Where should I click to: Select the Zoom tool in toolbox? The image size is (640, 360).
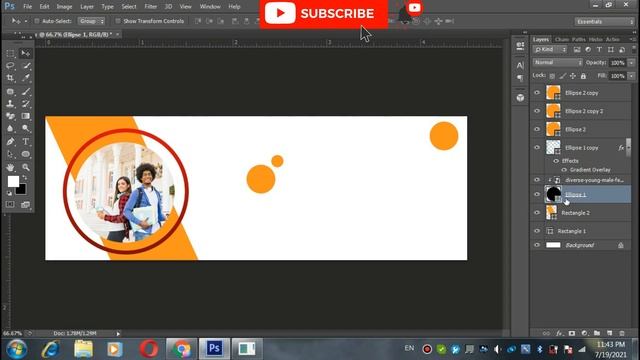[26, 167]
